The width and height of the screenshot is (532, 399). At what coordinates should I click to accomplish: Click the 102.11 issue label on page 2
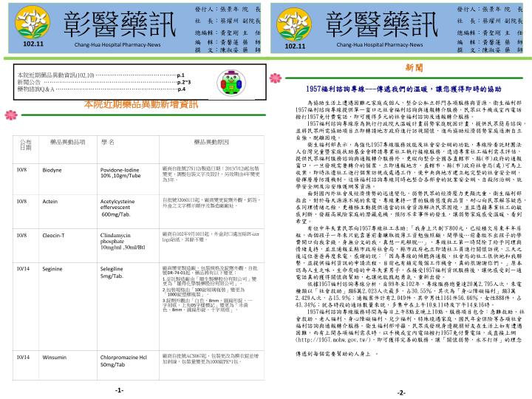pos(295,46)
